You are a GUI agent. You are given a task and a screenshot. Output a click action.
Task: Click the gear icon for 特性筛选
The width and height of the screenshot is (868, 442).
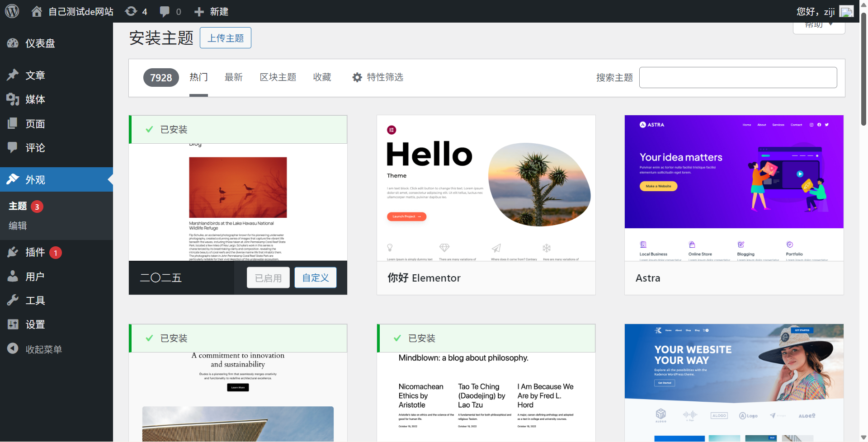tap(357, 78)
